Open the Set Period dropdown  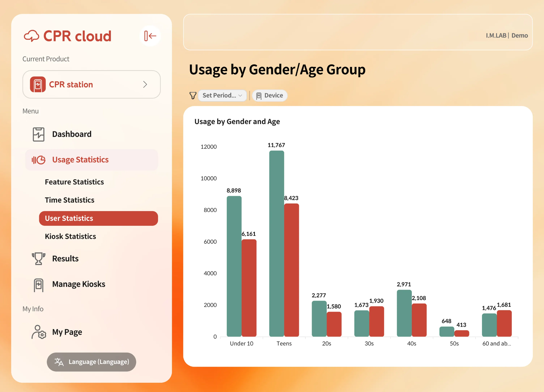pos(222,95)
